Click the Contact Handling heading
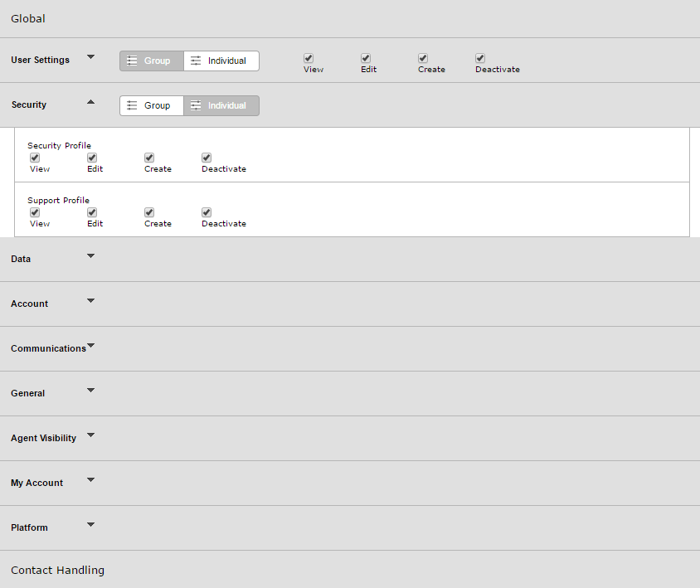The image size is (700, 588). coord(57,570)
